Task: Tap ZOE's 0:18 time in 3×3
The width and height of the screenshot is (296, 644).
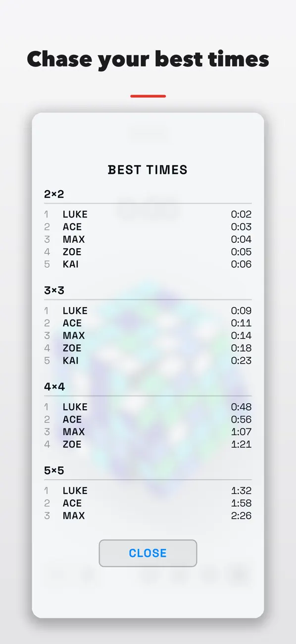Action: 241,348
